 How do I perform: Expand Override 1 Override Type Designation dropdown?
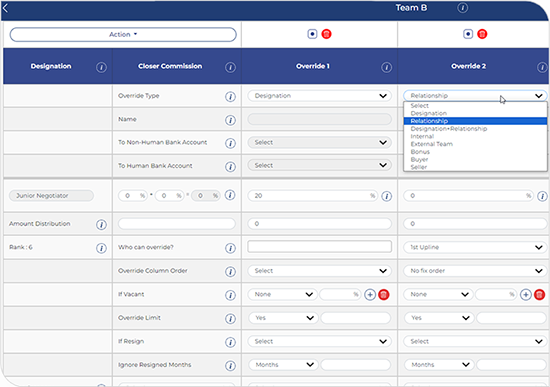pyautogui.click(x=320, y=96)
